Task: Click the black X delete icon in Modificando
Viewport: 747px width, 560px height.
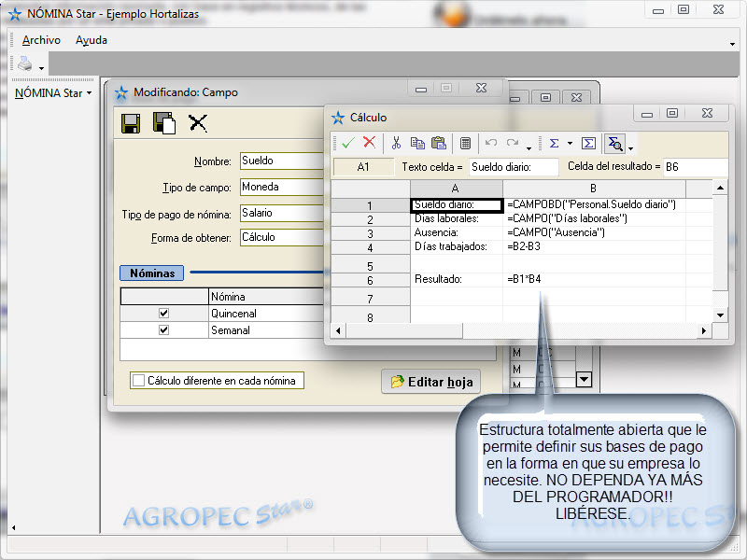Action: point(198,123)
